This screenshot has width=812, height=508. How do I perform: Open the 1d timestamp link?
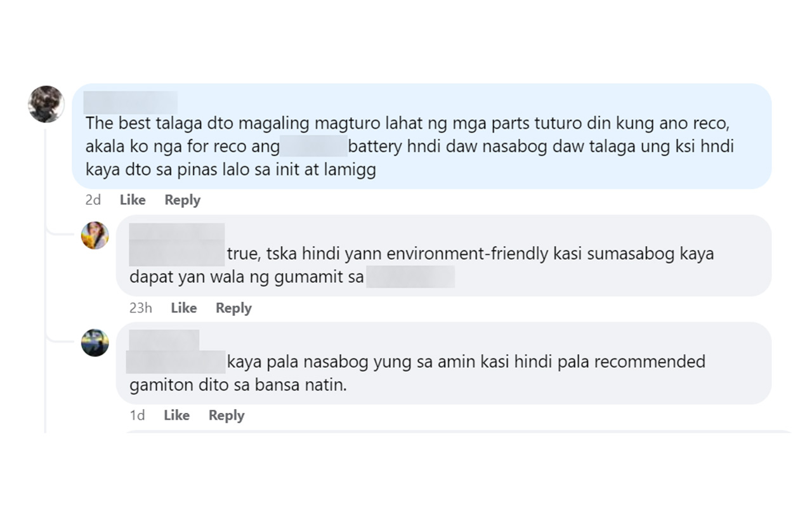pyautogui.click(x=137, y=415)
